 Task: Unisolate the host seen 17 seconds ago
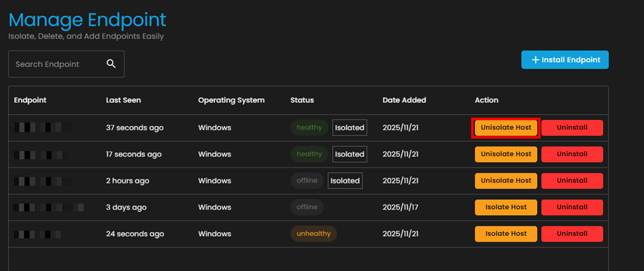coord(506,154)
